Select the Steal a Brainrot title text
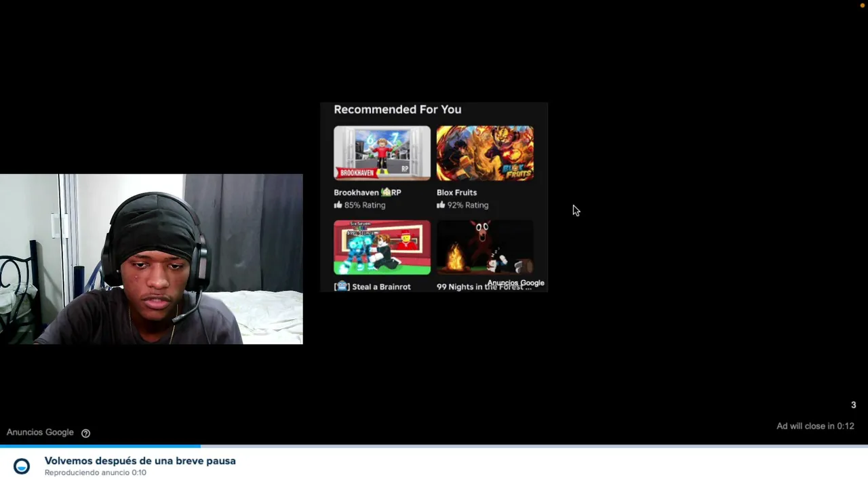Viewport: 868px width, 488px height. (381, 287)
